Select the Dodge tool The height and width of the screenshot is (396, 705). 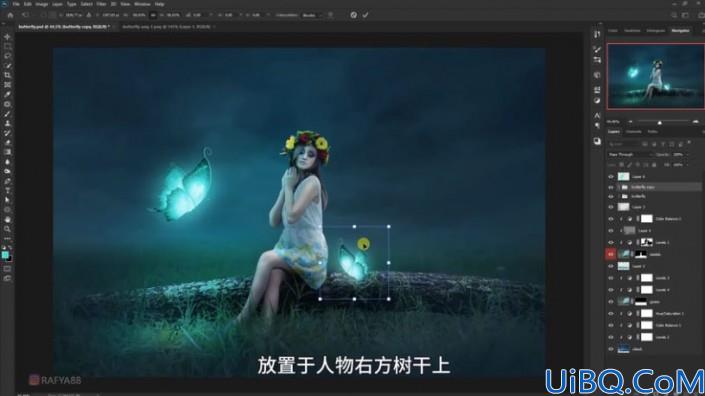click(x=7, y=171)
